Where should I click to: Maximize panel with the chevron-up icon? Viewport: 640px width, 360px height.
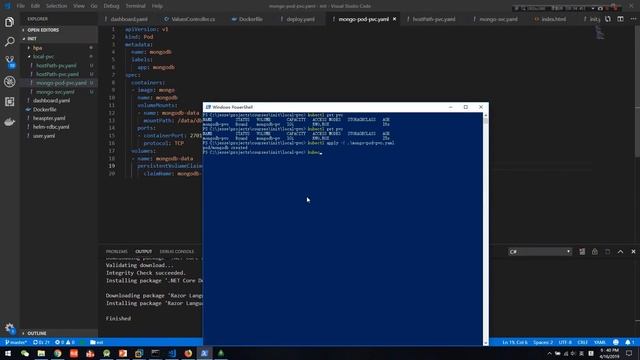tap(620, 252)
